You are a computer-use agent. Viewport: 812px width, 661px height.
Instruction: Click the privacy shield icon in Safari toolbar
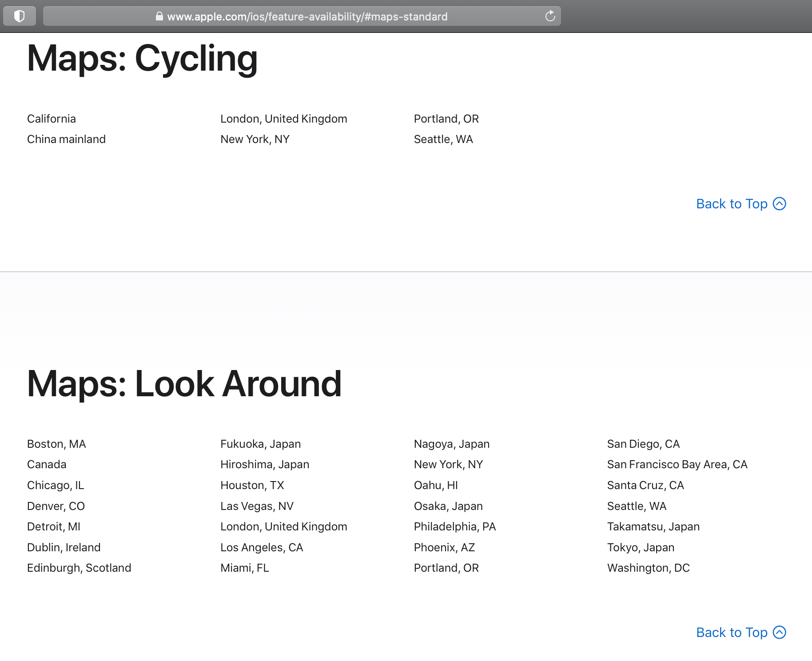pos(20,16)
